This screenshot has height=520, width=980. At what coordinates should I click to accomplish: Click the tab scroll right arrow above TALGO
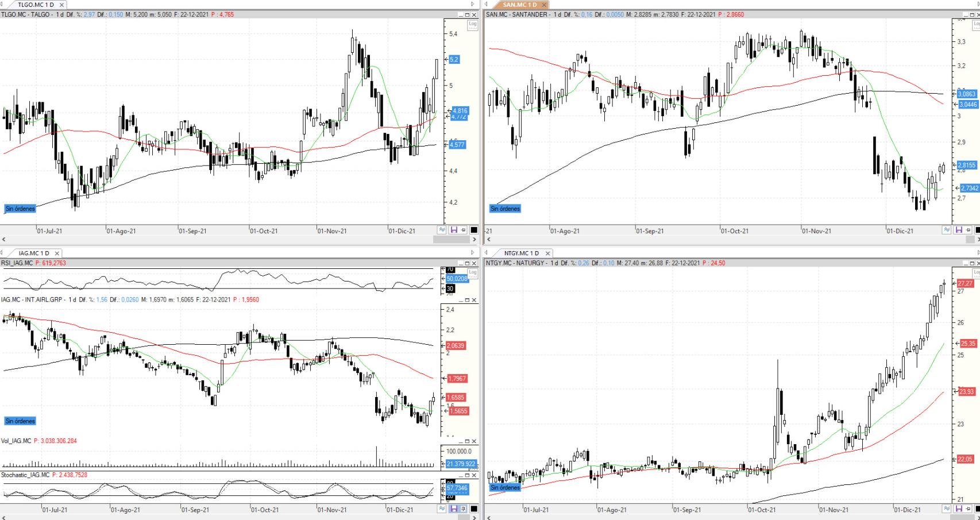tap(473, 5)
